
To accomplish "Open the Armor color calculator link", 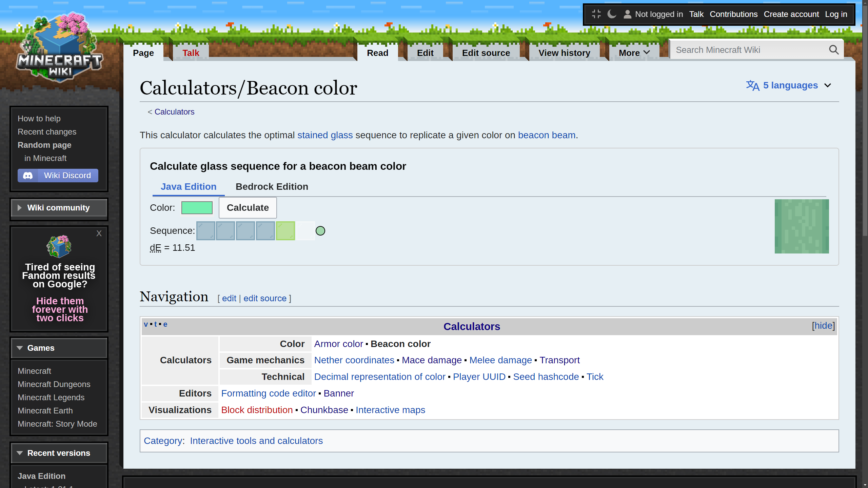I will (338, 344).
